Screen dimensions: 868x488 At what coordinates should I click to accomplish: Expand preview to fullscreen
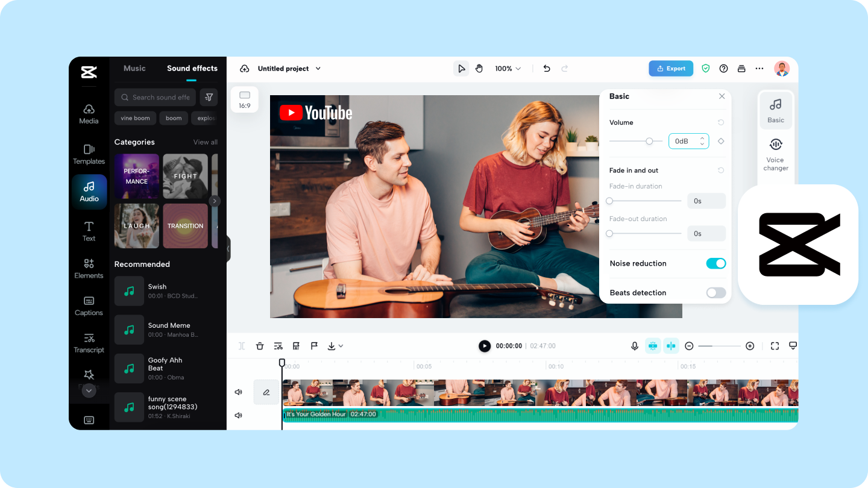coord(775,345)
